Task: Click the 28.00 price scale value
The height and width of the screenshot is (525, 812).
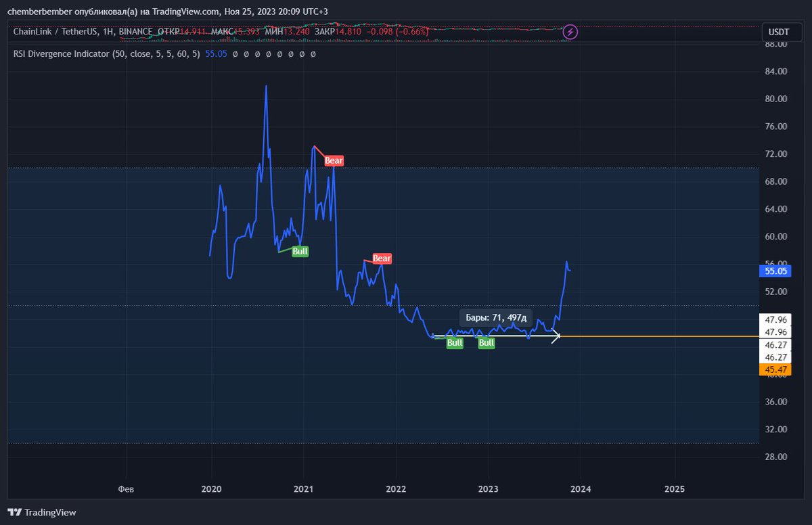Action: [x=775, y=457]
